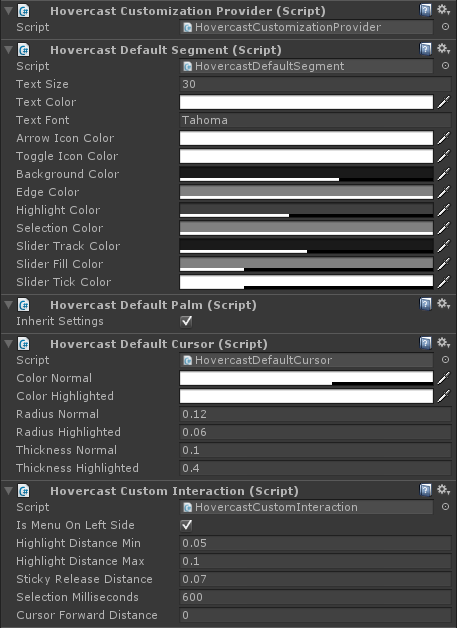Click the Thickness Normal value field
Screen dimensions: 457x628
316,450
